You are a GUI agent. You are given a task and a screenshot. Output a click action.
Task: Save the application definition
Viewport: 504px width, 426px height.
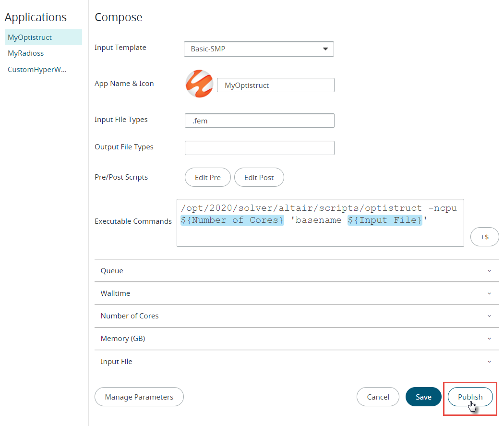click(x=423, y=397)
